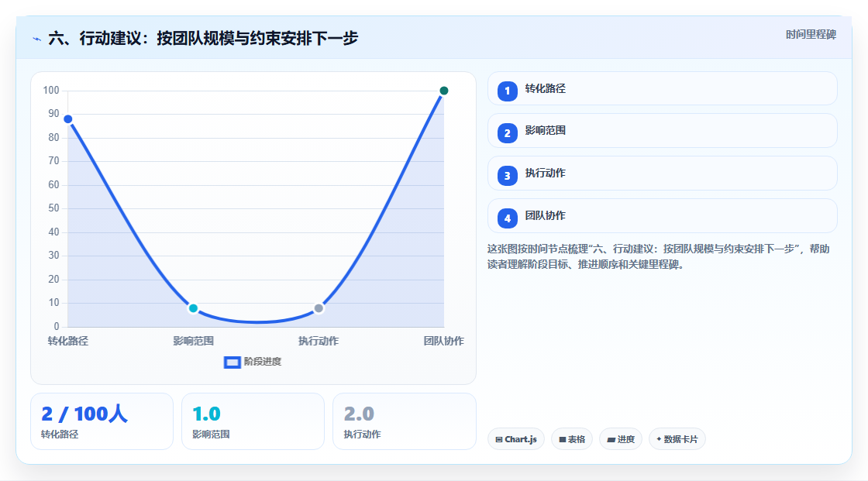Open the 执行动作 step card

coord(662,174)
